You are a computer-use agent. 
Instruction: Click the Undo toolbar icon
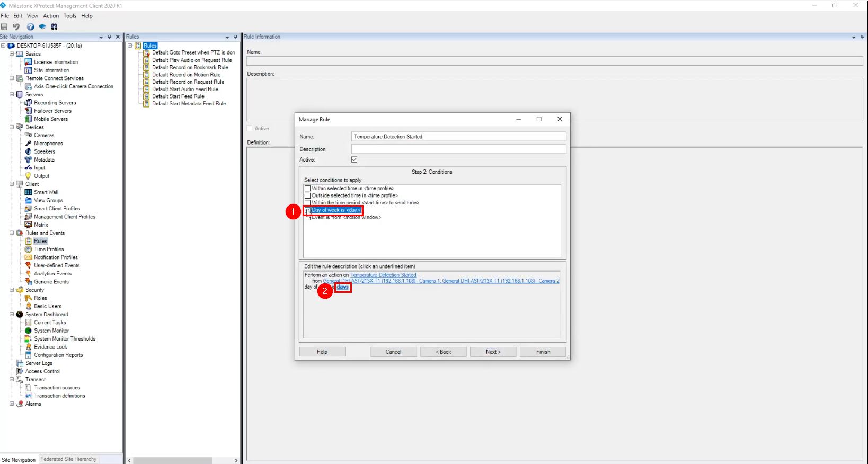click(x=16, y=26)
